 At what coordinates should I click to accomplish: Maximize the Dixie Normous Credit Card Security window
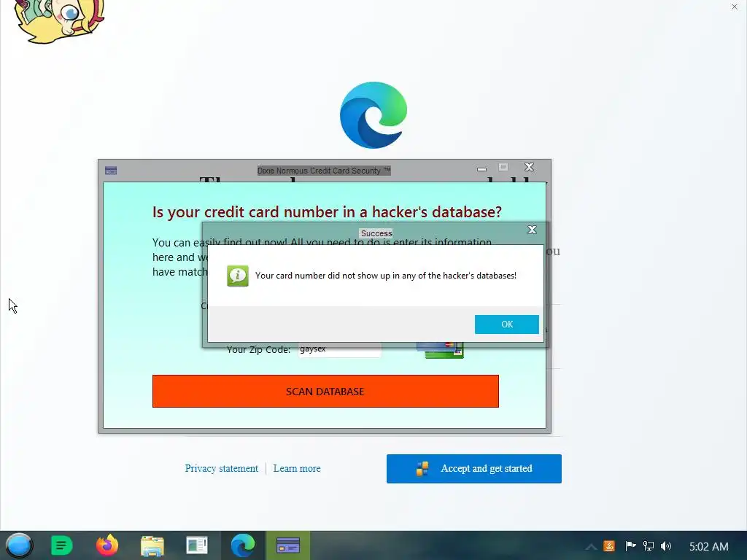503,167
